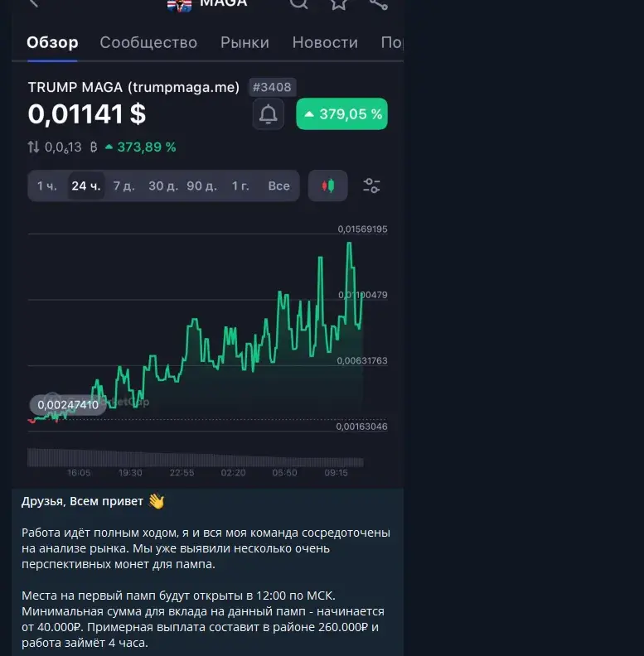
Task: Click the 379,05 % change badge
Action: click(x=341, y=113)
